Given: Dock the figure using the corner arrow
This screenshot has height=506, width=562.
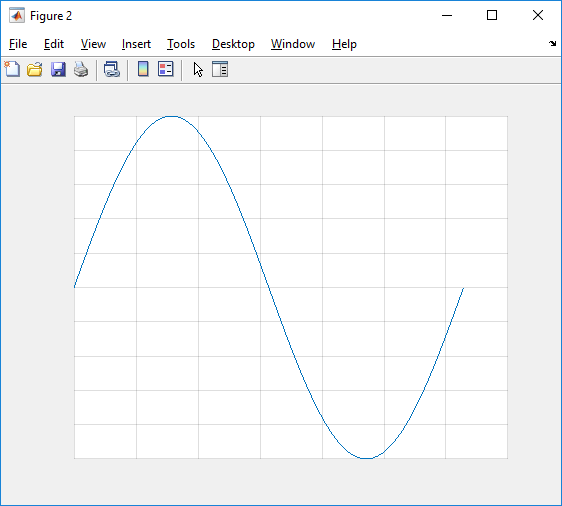Looking at the screenshot, I should click(x=552, y=44).
